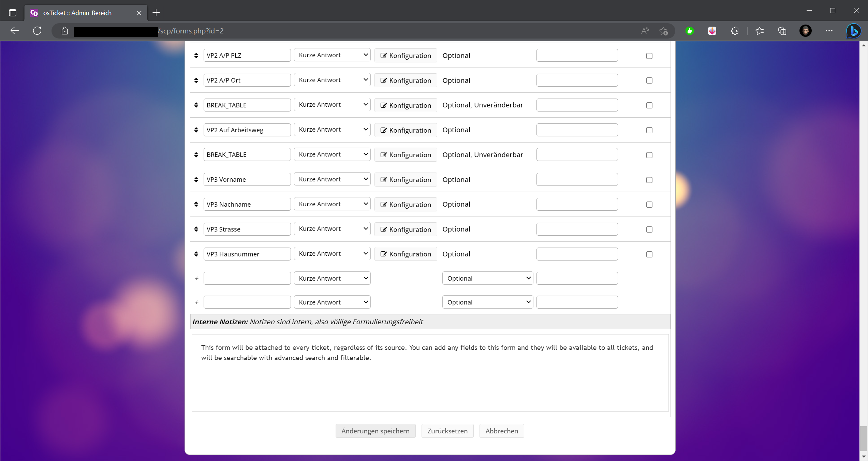Open Konfiguration for VP3 Strasse
Viewport: 868px width, 461px height.
(x=406, y=229)
